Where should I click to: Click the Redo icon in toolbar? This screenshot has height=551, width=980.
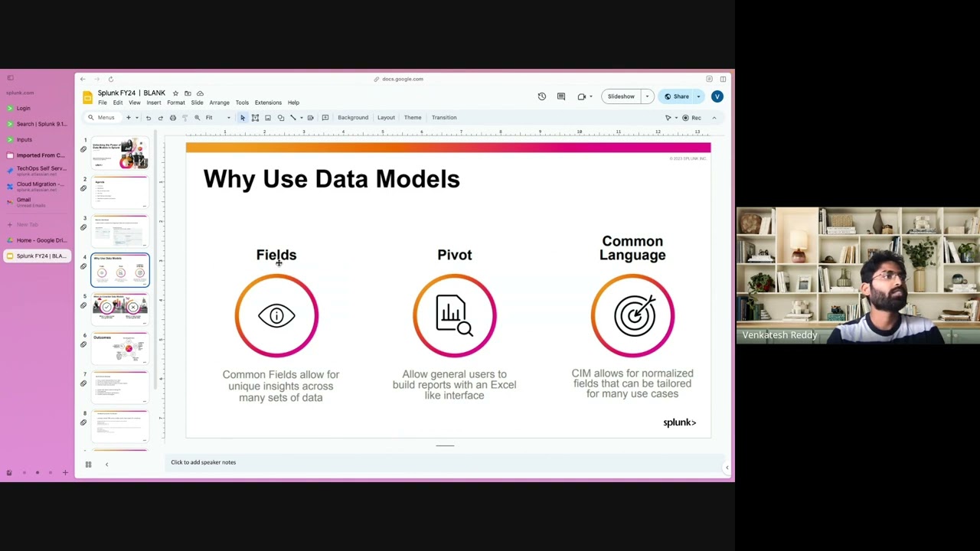point(160,118)
